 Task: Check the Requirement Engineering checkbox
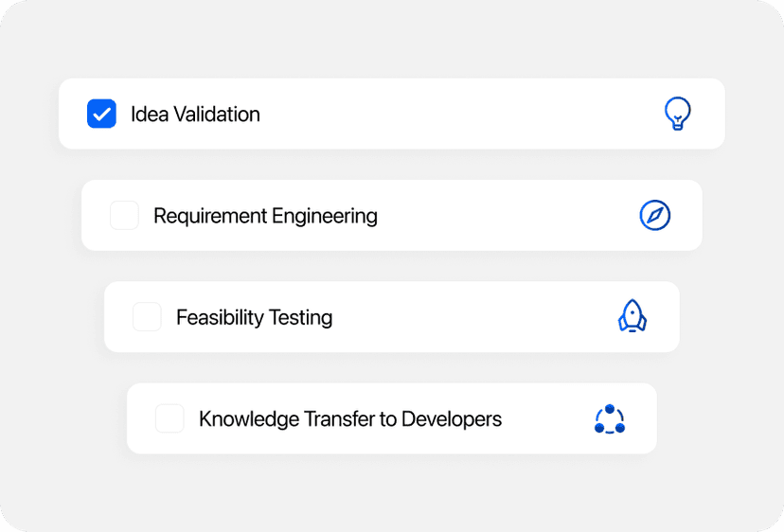click(x=124, y=216)
